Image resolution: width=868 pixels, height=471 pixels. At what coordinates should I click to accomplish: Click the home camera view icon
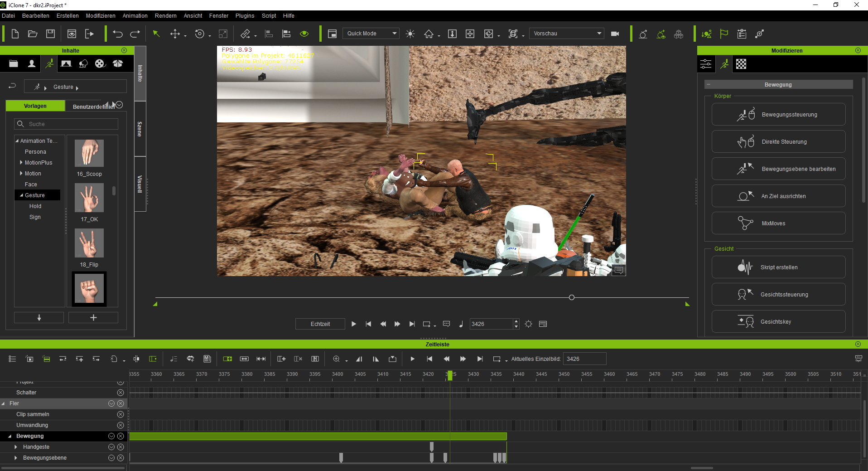click(x=429, y=34)
